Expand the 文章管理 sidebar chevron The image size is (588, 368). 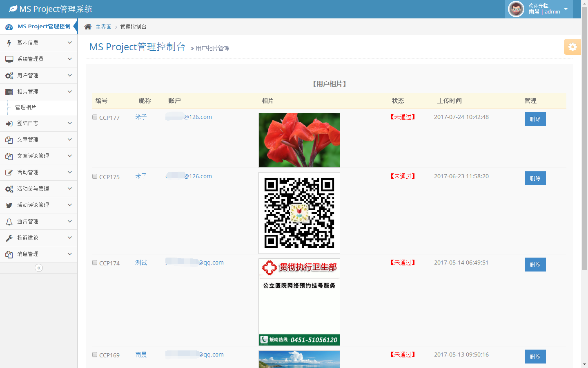pos(69,139)
